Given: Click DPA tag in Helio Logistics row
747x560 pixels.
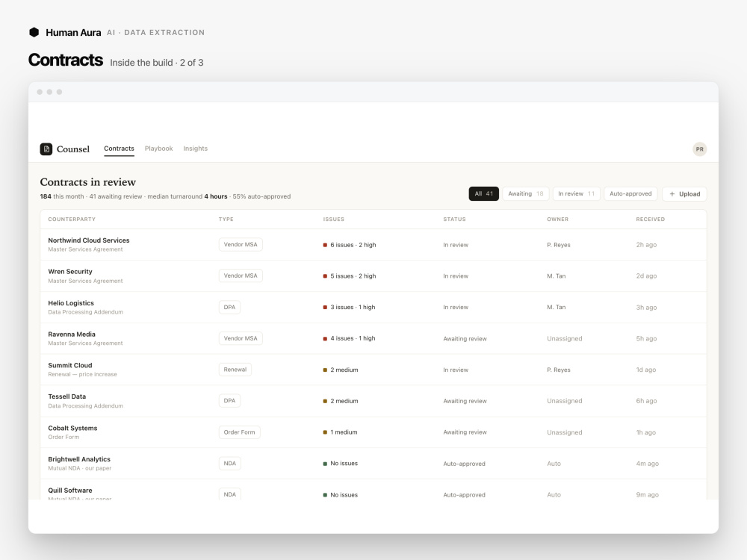Looking at the screenshot, I should click(x=229, y=307).
